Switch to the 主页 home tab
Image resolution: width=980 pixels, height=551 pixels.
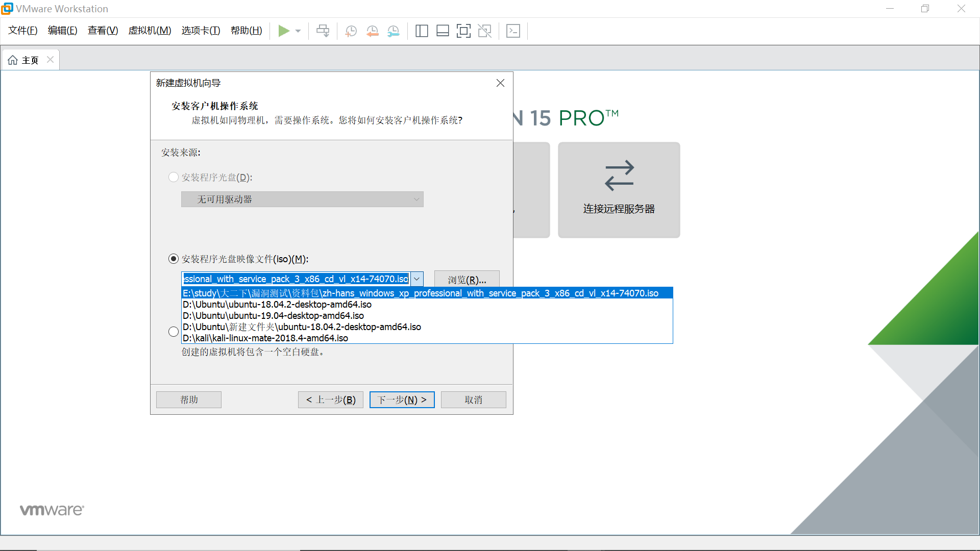[24, 60]
